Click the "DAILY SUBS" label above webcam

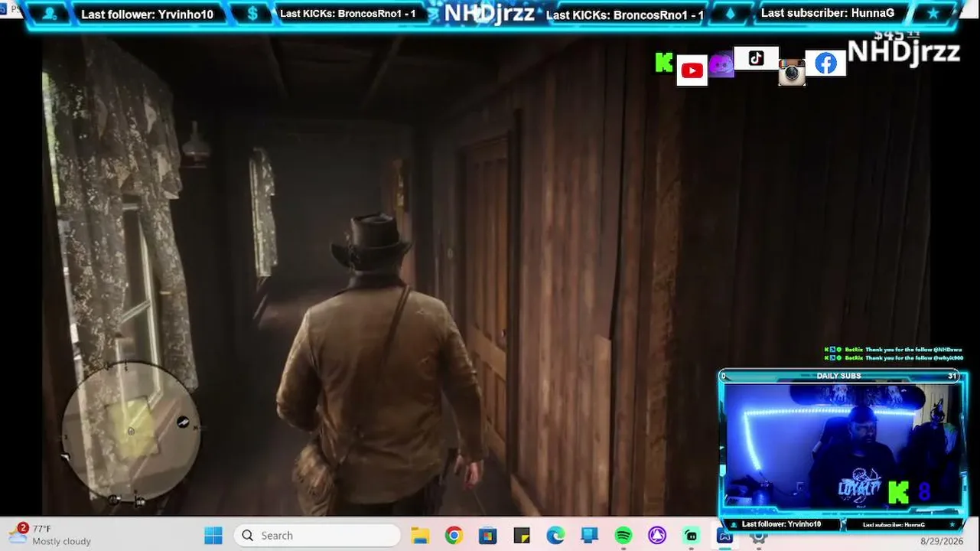pos(839,376)
